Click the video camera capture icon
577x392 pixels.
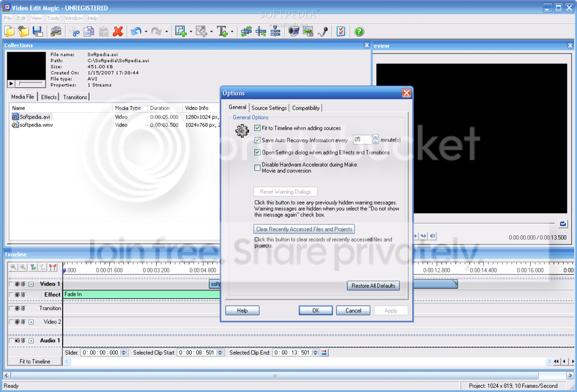click(x=293, y=32)
